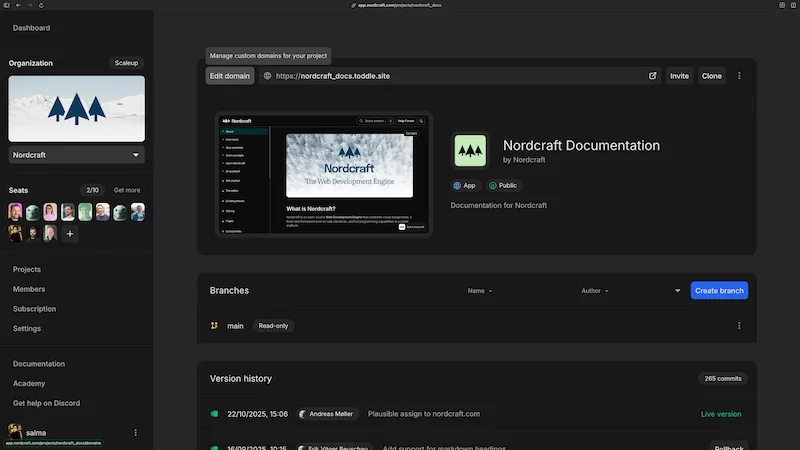Viewport: 800px width, 450px height.
Task: Click Clone button
Action: (711, 76)
